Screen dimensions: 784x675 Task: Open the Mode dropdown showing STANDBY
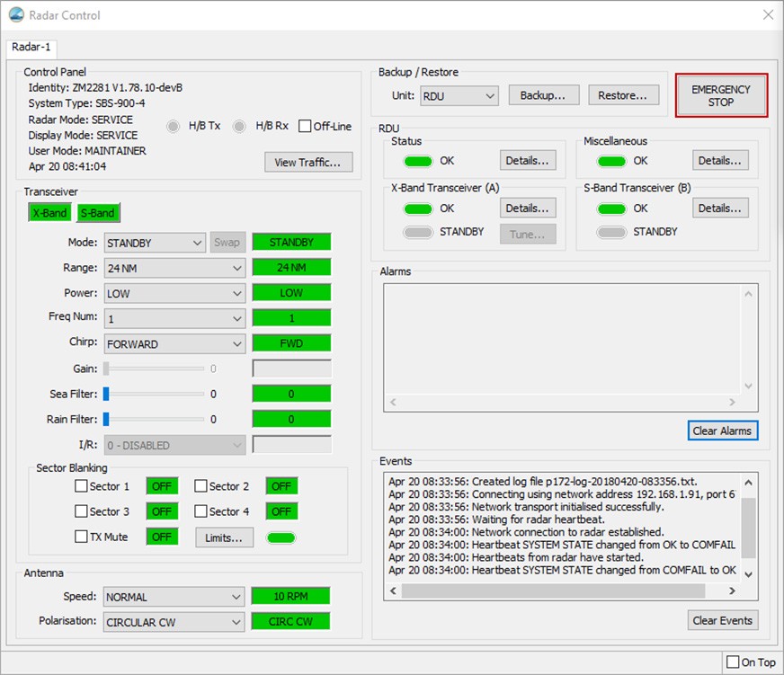click(x=155, y=243)
